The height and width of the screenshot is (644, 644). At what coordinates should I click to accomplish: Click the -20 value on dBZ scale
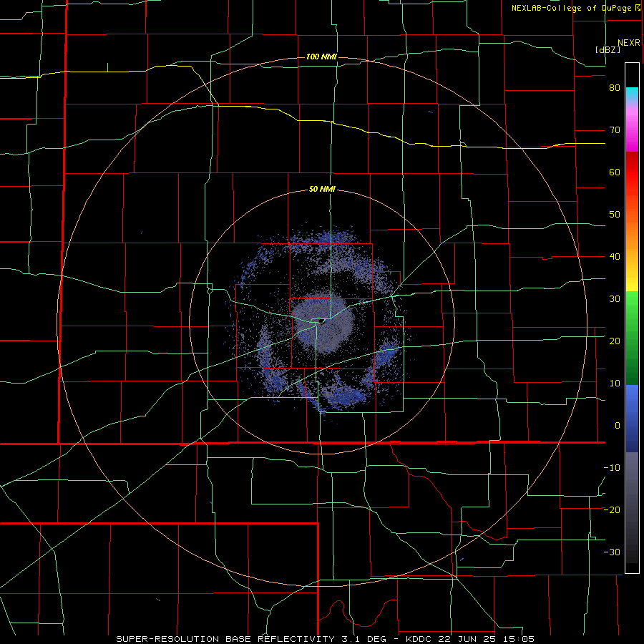[x=612, y=509]
